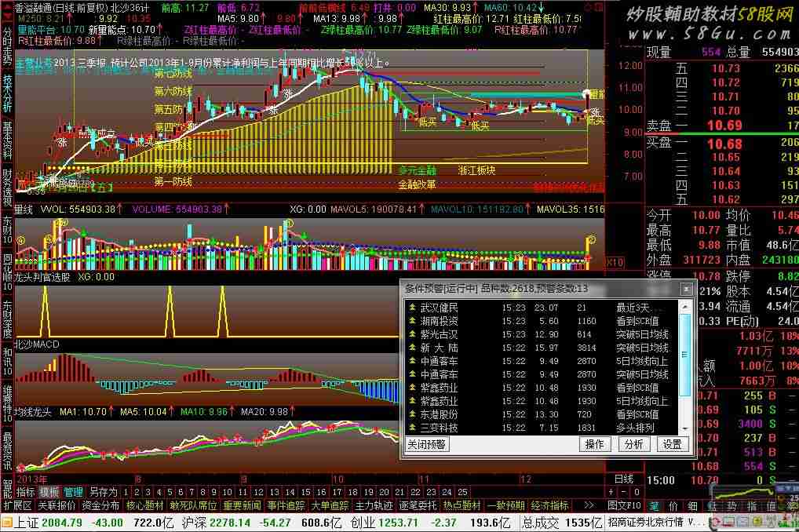Open the 主力轨迹 tab
Viewport: 799px width, 532px height.
point(374,505)
